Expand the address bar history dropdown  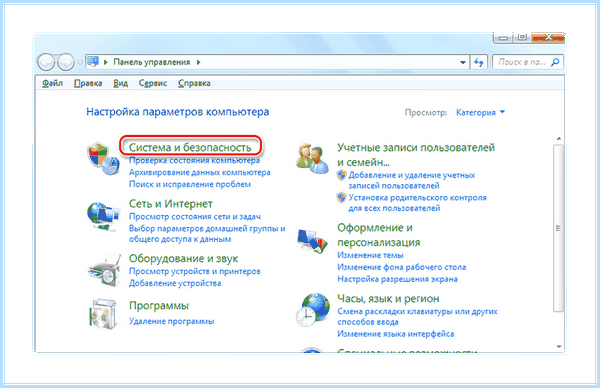pos(463,62)
